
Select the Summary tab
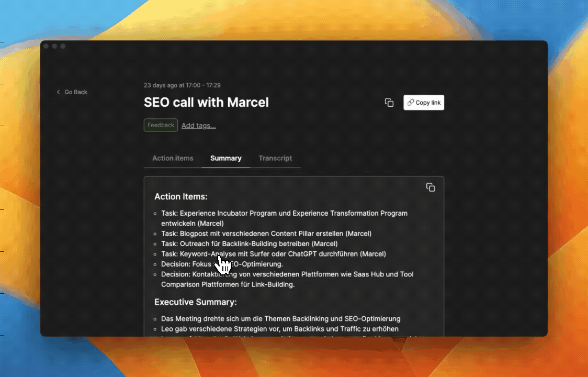click(x=226, y=158)
